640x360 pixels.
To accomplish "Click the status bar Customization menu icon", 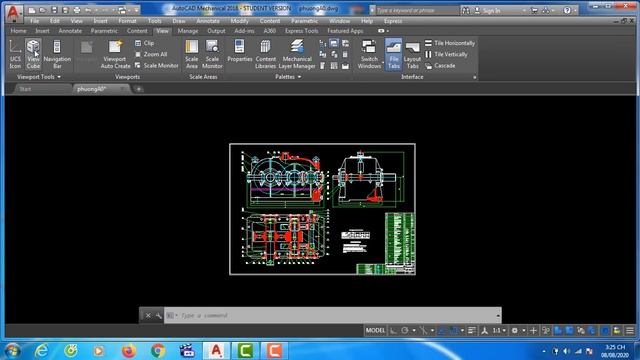I will tap(630, 330).
